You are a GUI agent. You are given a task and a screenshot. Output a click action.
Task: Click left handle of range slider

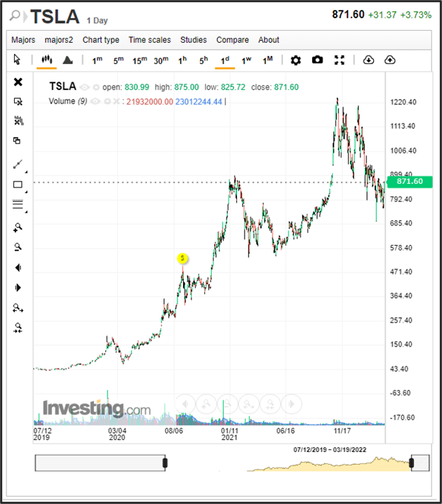click(165, 463)
